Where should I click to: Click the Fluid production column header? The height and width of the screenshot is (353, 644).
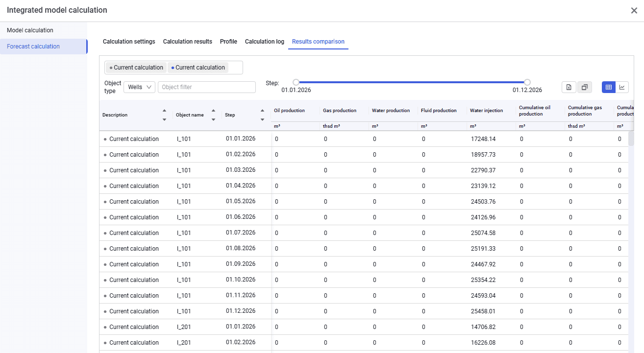click(439, 111)
